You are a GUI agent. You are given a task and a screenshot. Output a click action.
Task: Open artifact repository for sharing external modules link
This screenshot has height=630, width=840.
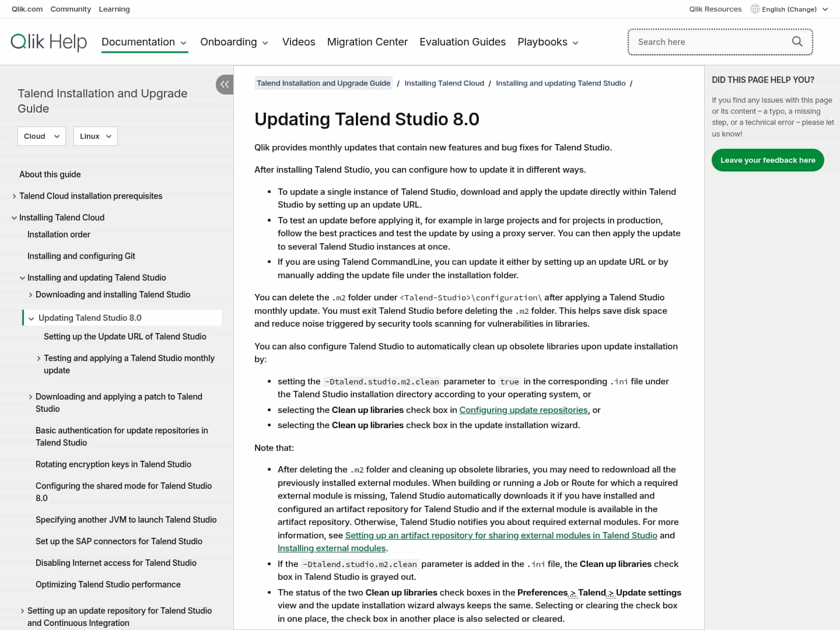click(x=501, y=535)
